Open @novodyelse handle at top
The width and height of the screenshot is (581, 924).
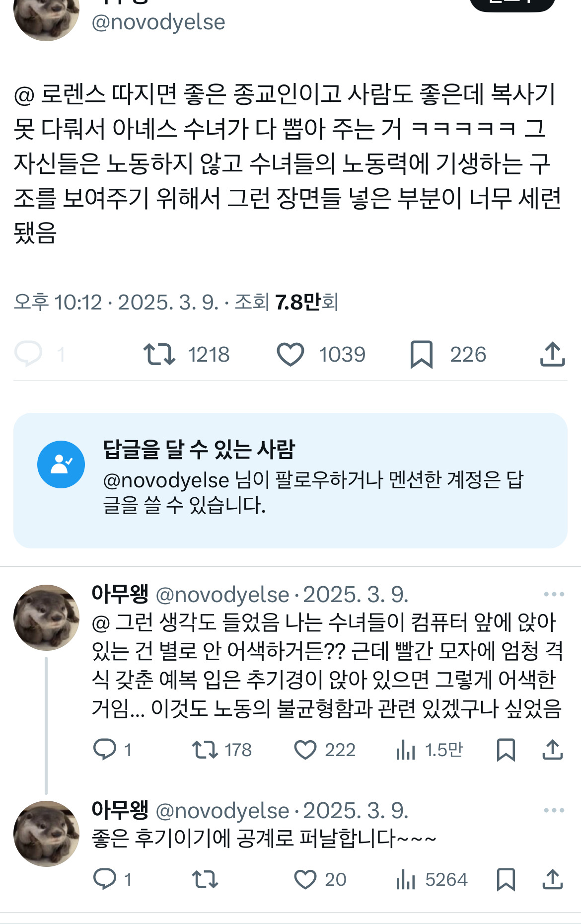[158, 22]
